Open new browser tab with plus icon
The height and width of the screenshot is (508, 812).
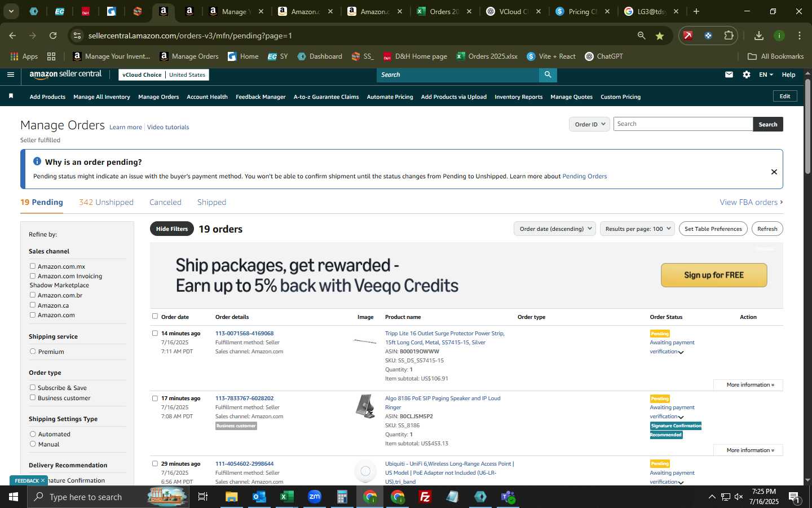click(x=696, y=11)
